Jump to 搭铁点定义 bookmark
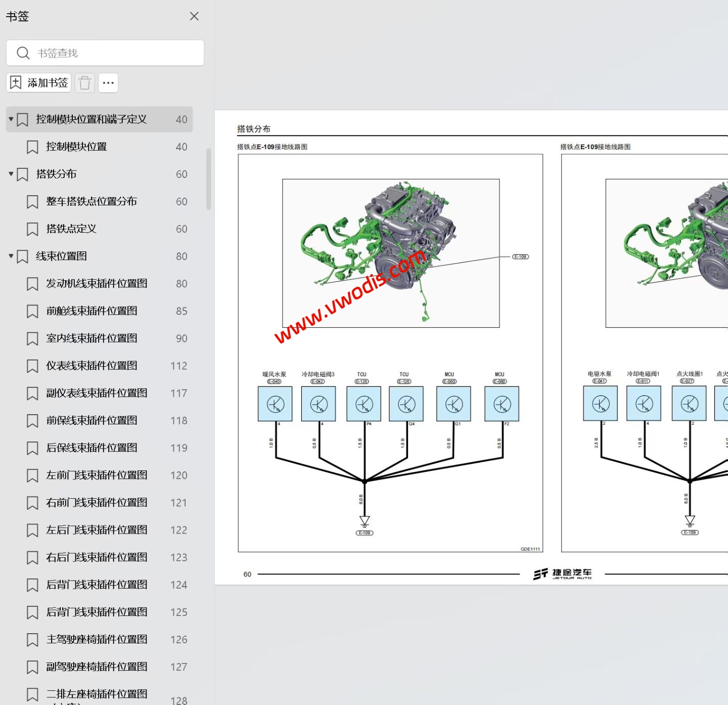This screenshot has width=728, height=705. coord(71,229)
